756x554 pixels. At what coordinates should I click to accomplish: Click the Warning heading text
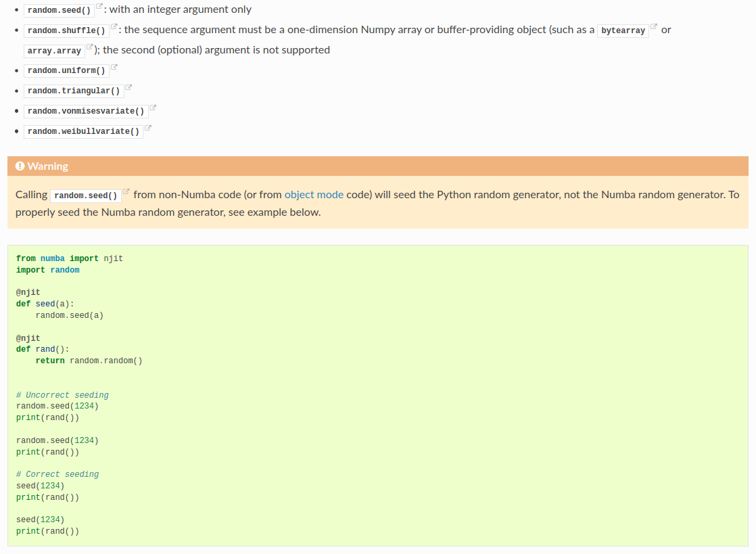pos(48,166)
